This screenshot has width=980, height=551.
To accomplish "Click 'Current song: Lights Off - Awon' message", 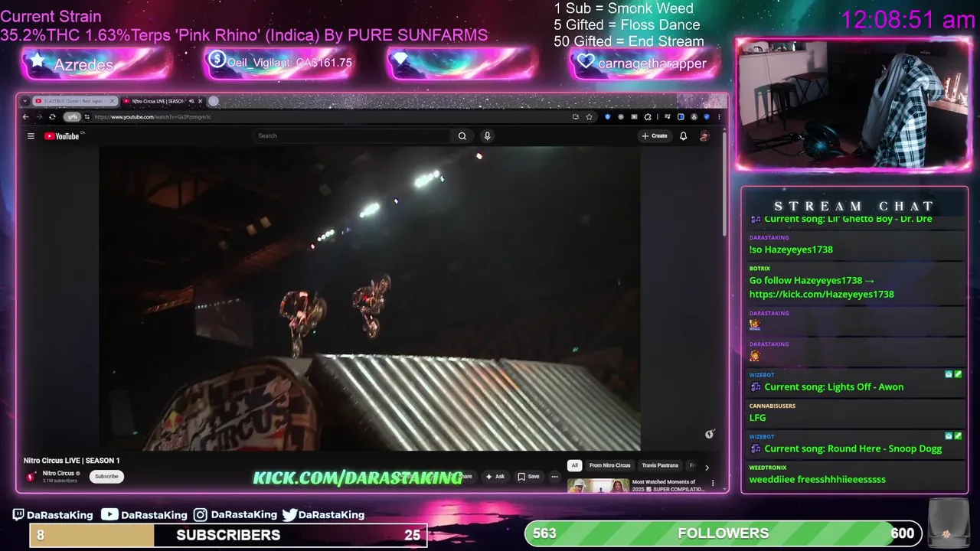I will (834, 386).
